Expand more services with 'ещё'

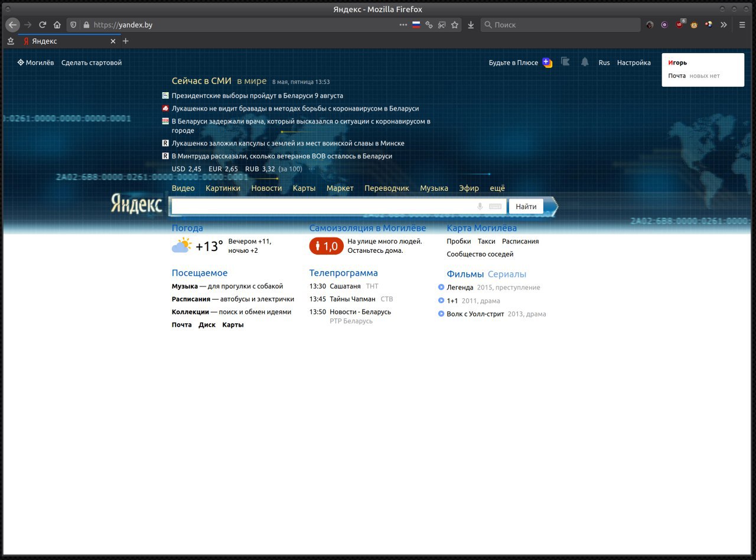(x=497, y=188)
